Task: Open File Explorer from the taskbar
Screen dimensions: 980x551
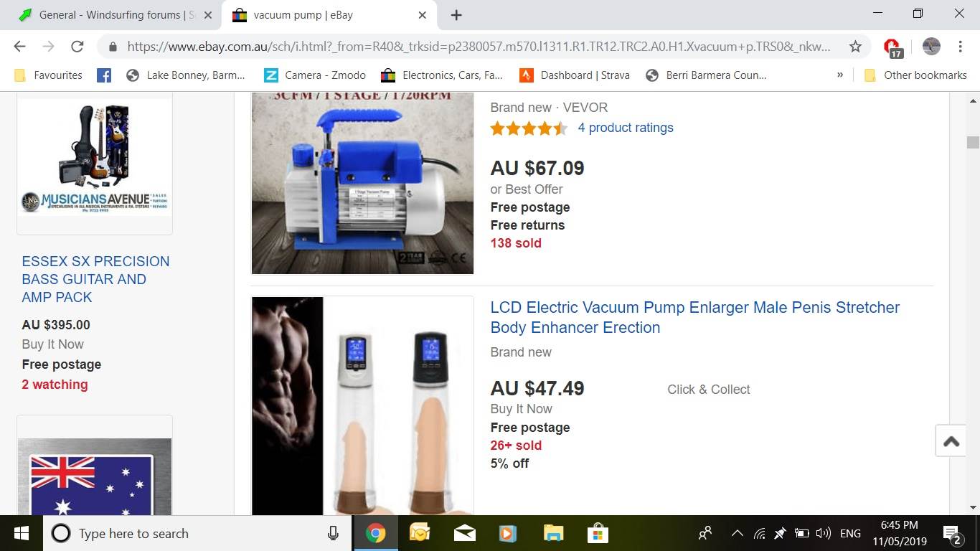Action: click(553, 533)
